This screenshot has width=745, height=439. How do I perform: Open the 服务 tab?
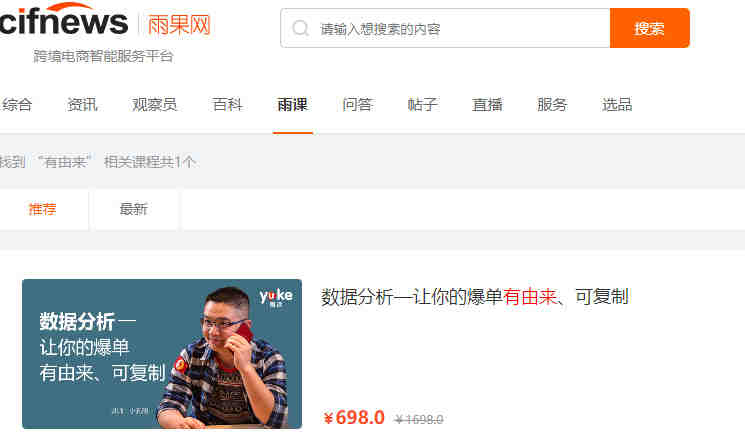(x=552, y=104)
